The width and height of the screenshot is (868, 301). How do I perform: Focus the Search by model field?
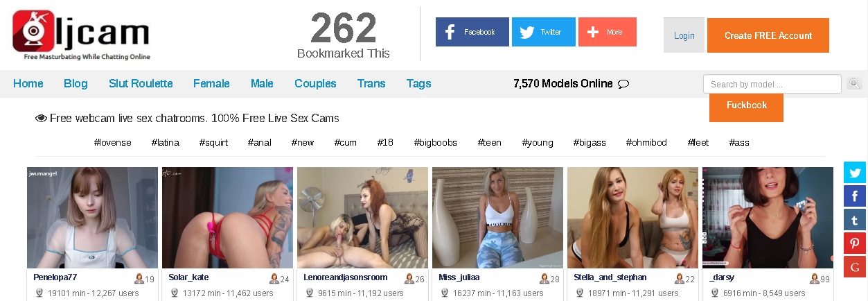click(x=772, y=84)
